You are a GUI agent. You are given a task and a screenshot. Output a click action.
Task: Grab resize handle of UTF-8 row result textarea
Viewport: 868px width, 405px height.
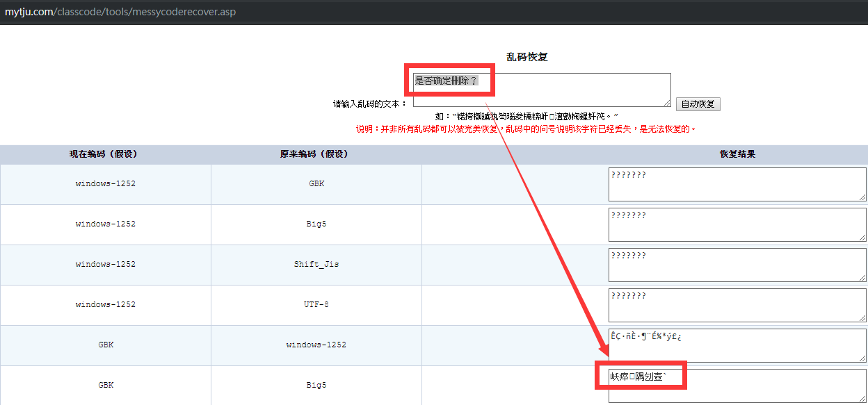pos(862,318)
